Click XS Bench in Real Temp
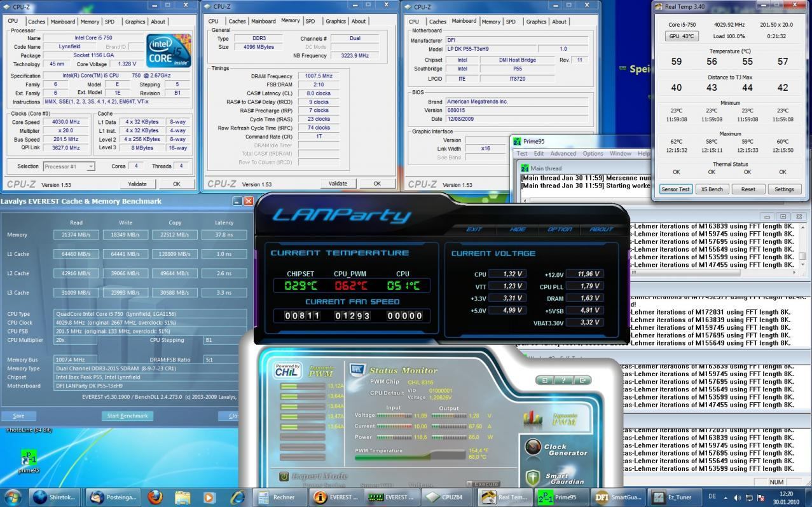This screenshot has height=507, width=812. 712,189
